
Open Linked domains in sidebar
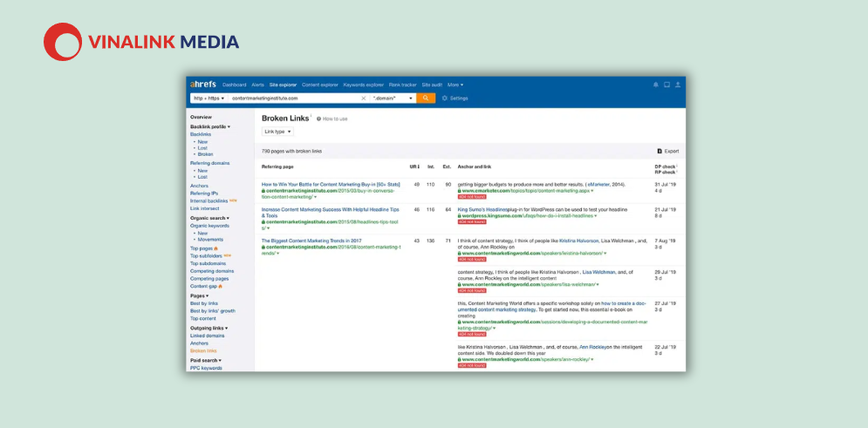(x=207, y=336)
